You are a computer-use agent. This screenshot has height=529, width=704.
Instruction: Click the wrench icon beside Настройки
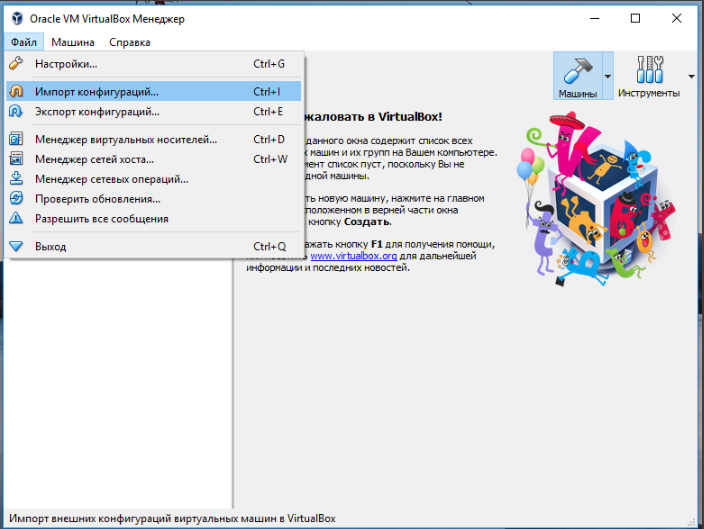pyautogui.click(x=16, y=63)
